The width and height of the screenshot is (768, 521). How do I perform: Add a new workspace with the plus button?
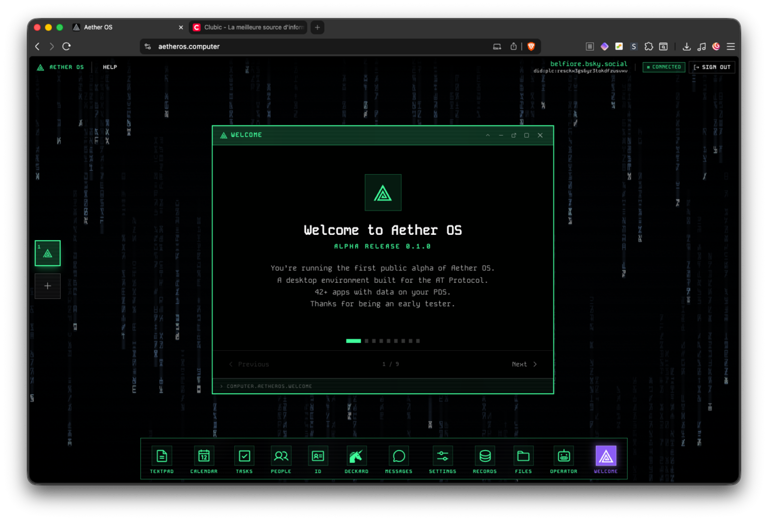pos(48,286)
